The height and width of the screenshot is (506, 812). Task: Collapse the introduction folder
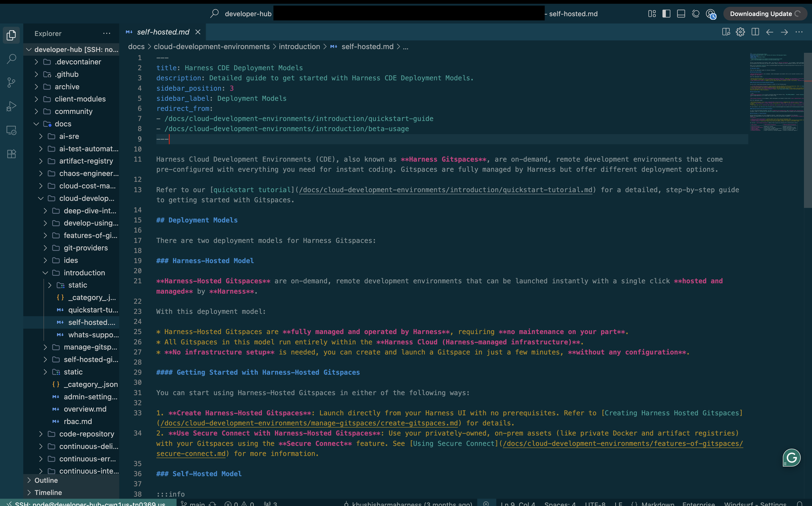coord(84,273)
